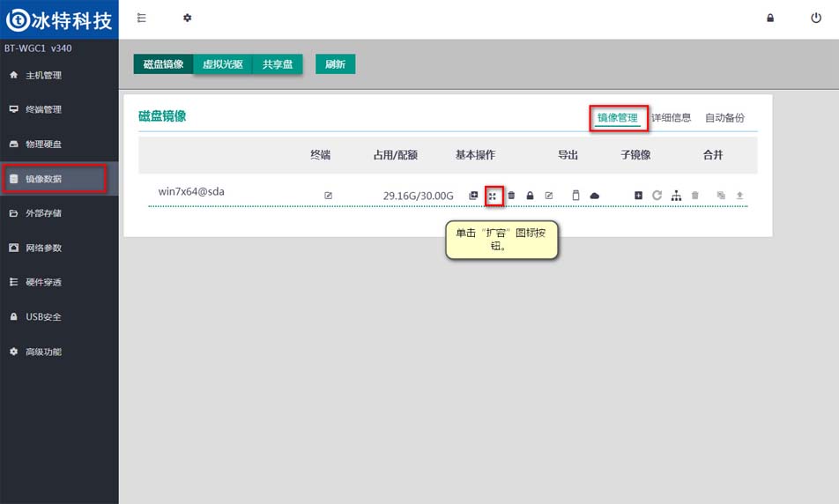Switch to the 磁盘镜像 tab button
This screenshot has height=504, width=839.
pos(163,64)
